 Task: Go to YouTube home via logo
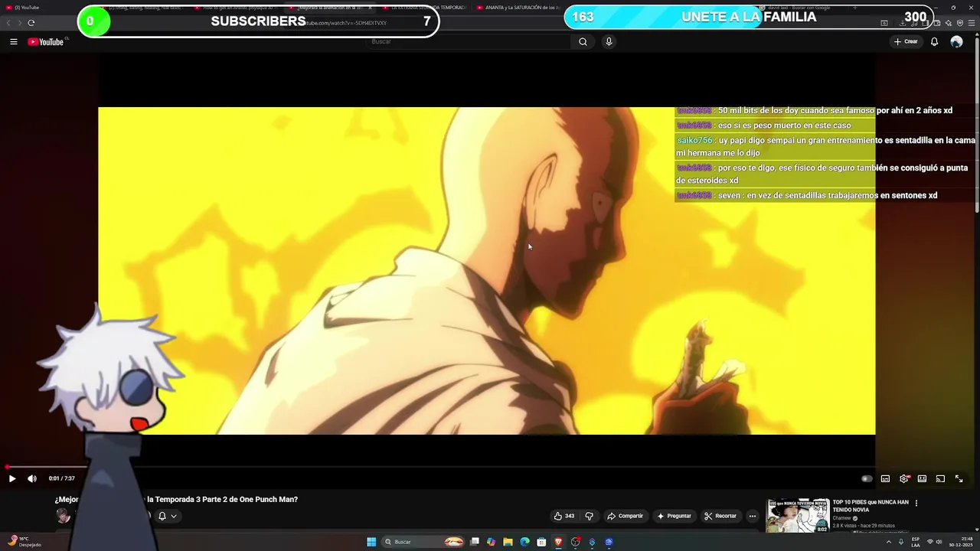pos(46,42)
